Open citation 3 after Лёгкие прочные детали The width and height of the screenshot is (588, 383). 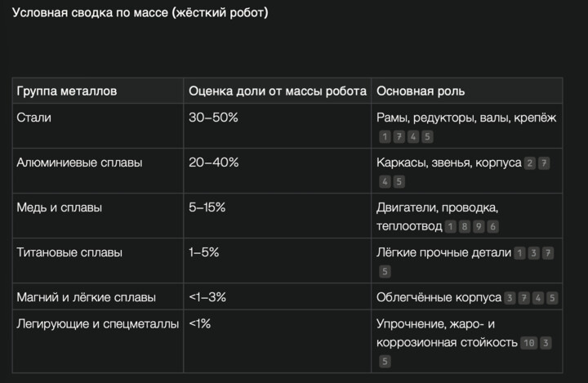533,252
